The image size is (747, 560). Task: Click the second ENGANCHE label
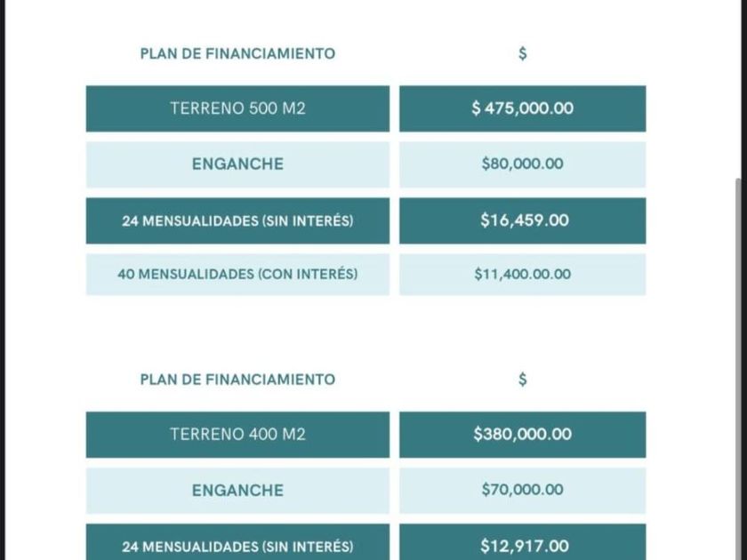(237, 491)
